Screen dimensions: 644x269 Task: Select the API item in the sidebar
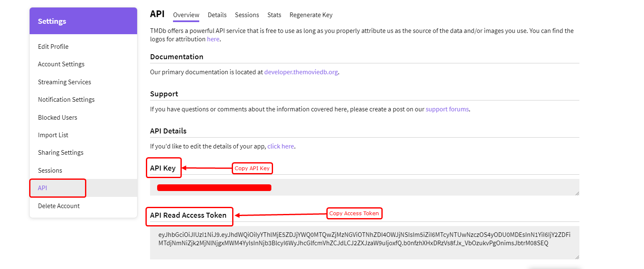(x=43, y=188)
